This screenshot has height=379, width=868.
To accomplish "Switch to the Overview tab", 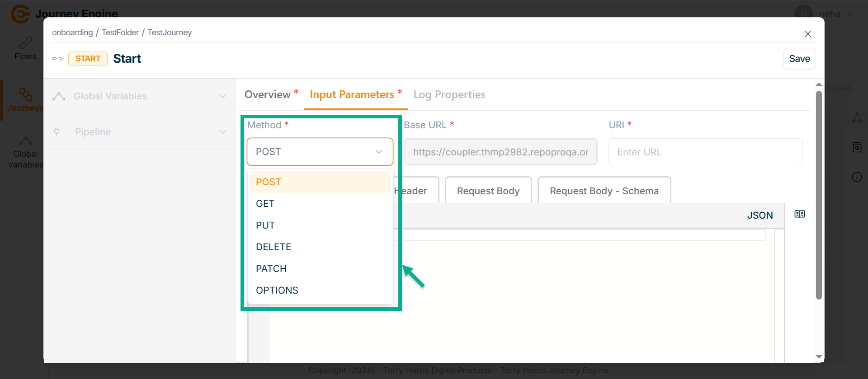I will point(268,94).
